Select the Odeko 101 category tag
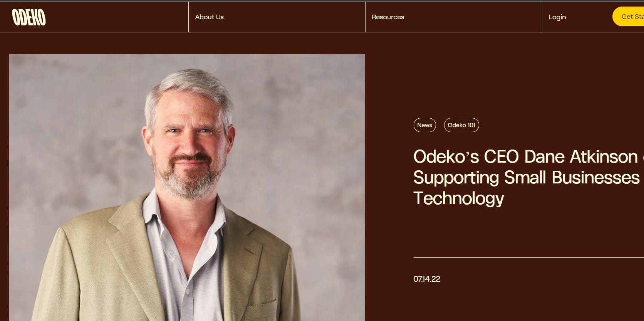This screenshot has height=321, width=644. [461, 125]
